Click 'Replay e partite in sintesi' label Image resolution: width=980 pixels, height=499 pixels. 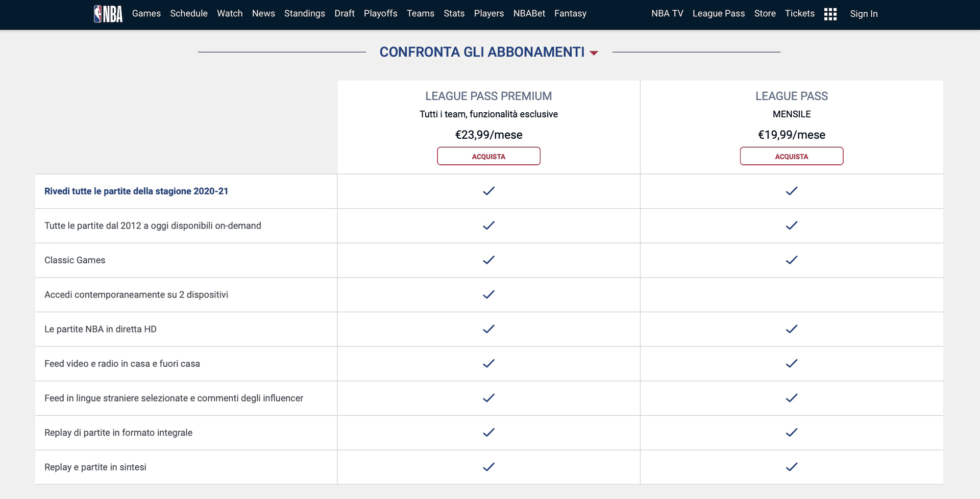[x=95, y=467]
